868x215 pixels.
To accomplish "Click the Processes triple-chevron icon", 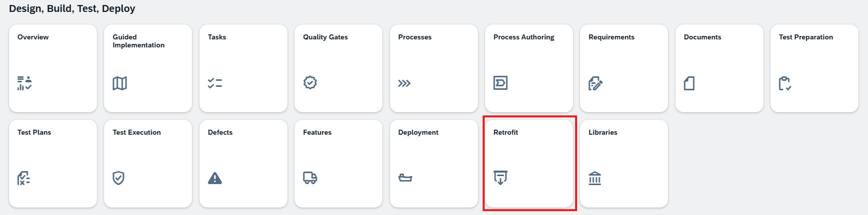I will click(x=404, y=83).
